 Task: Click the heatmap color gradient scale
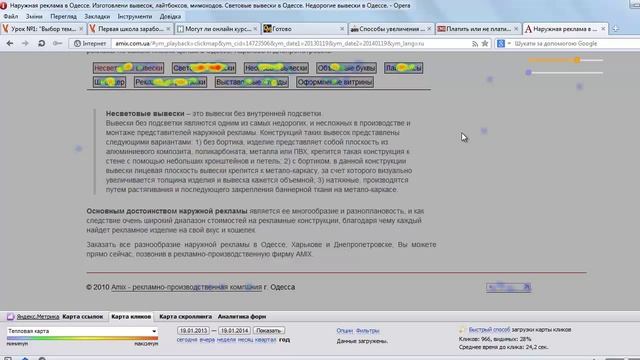click(82, 338)
